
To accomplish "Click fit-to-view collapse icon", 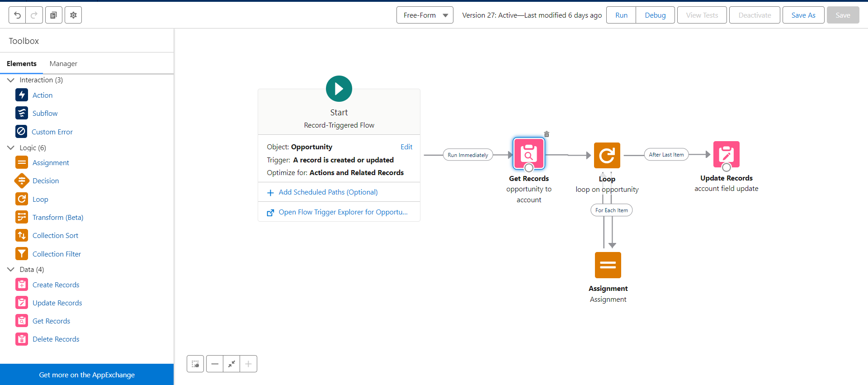I will [231, 364].
